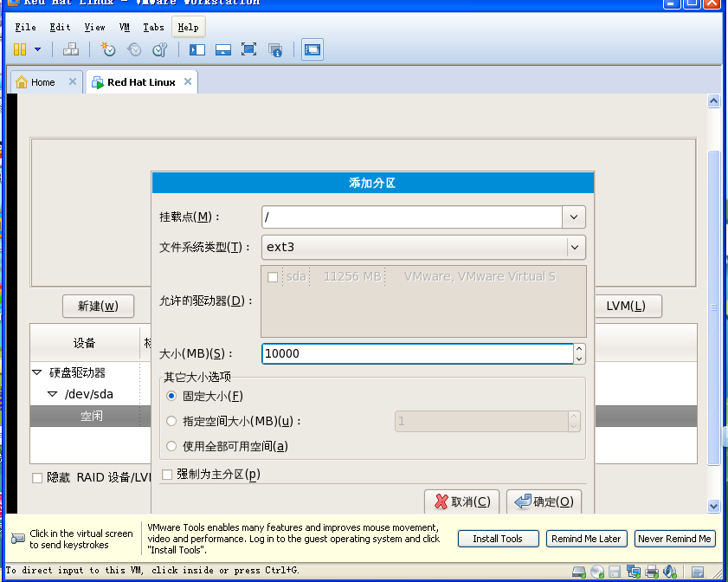Open the Snapshot Manager
The height and width of the screenshot is (582, 728).
pyautogui.click(x=160, y=50)
